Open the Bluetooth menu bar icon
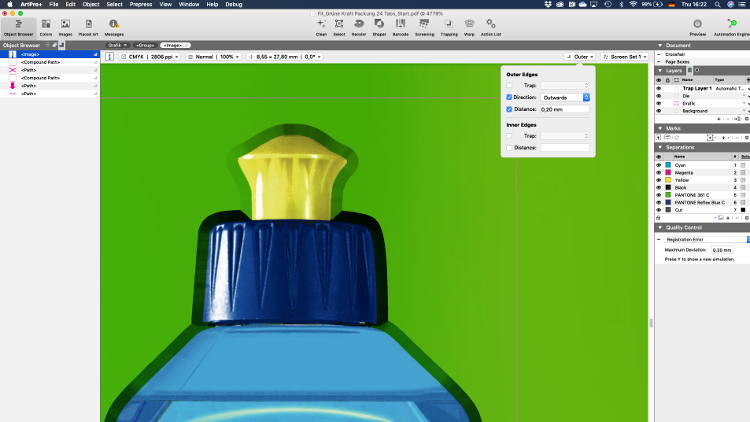The image size is (750, 422). coord(621,4)
